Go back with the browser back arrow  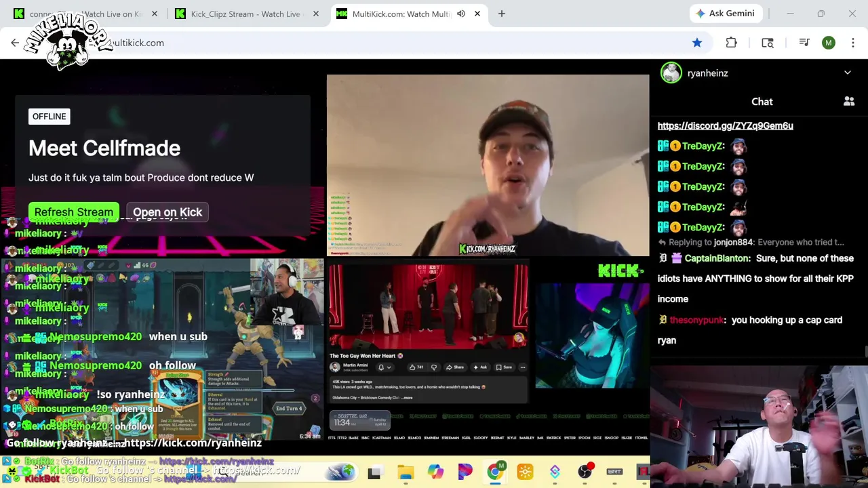(x=15, y=43)
